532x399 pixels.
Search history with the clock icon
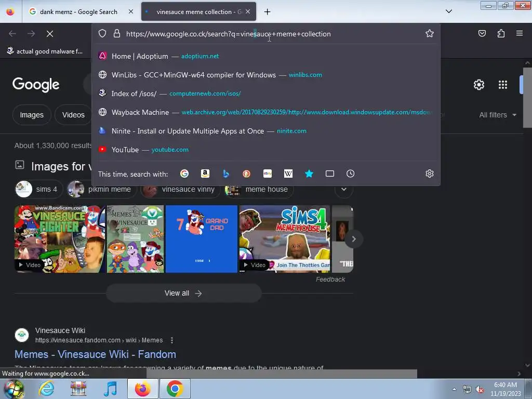coord(351,174)
